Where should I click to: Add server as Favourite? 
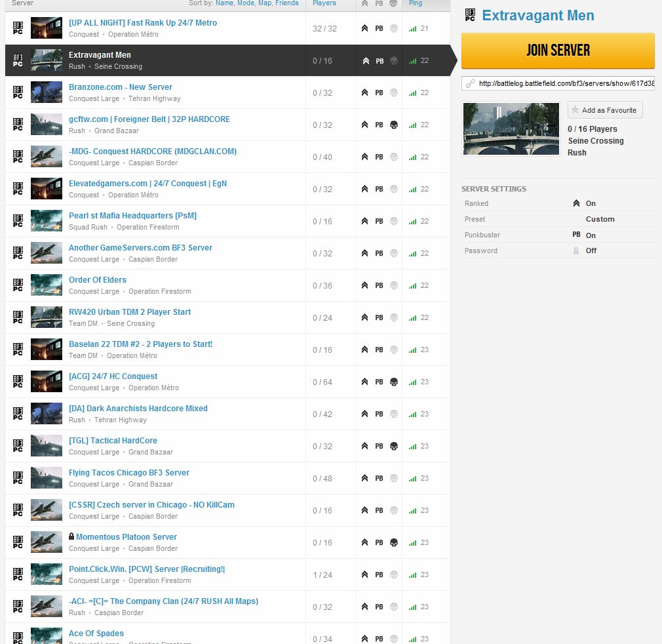point(605,110)
